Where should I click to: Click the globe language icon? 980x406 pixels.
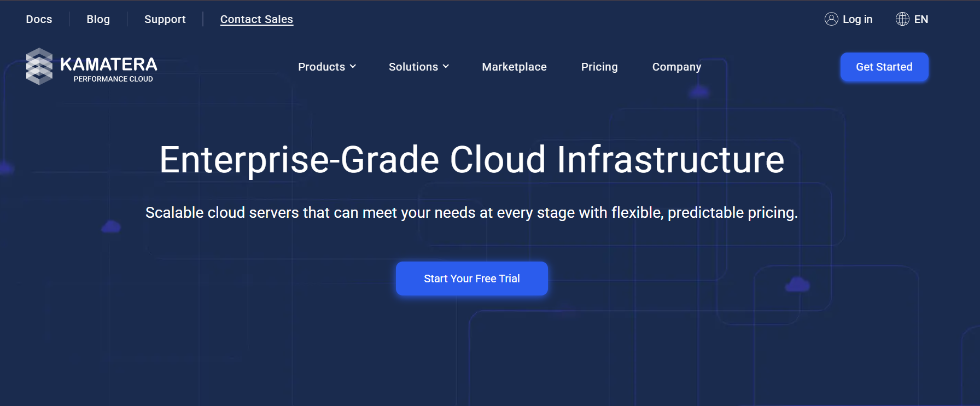902,19
